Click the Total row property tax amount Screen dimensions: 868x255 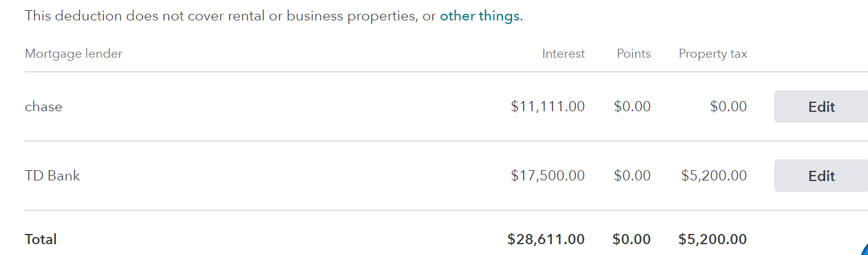(713, 239)
